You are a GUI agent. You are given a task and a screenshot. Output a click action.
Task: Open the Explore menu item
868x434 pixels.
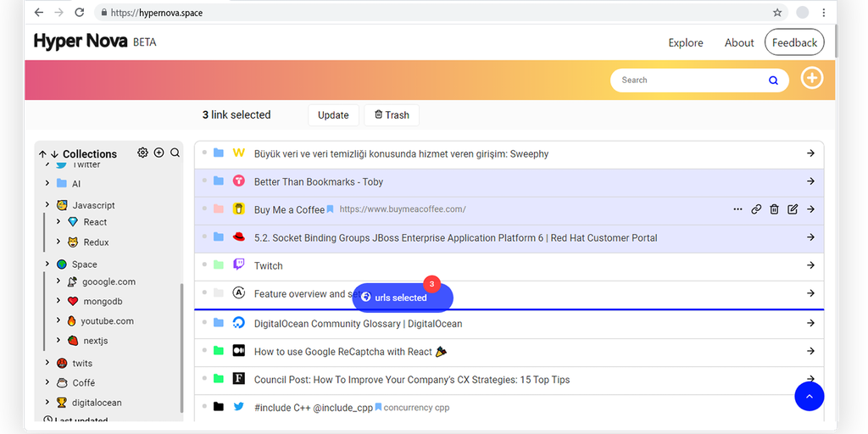[x=685, y=42]
